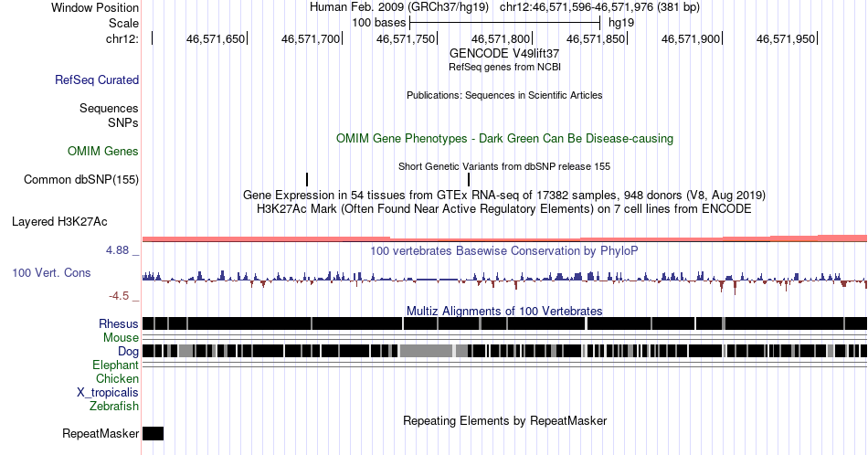Click the Human Feb. 2009 assembly text

[x=399, y=7]
